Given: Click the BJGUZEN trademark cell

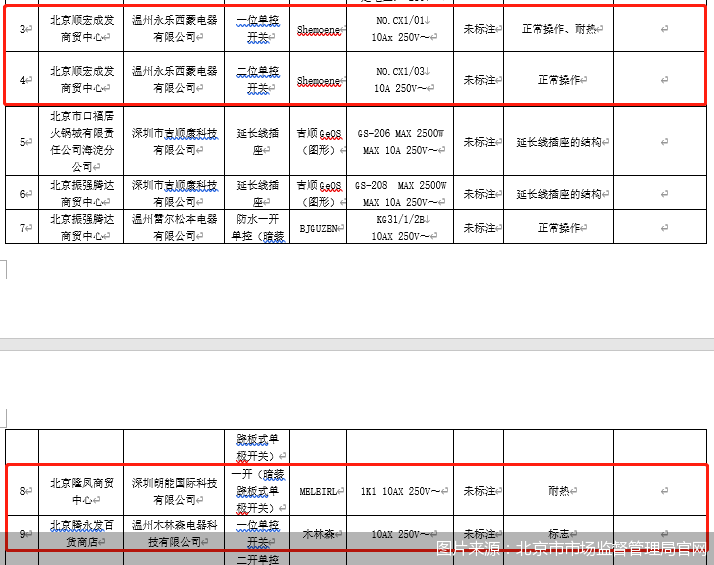Looking at the screenshot, I should point(320,228).
